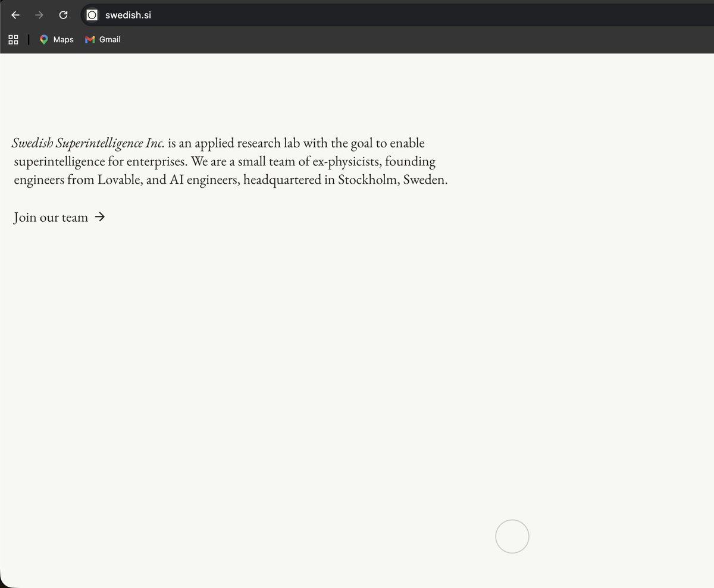The width and height of the screenshot is (714, 588).
Task: Open the apps grid in bookmarks bar
Action: 13,40
